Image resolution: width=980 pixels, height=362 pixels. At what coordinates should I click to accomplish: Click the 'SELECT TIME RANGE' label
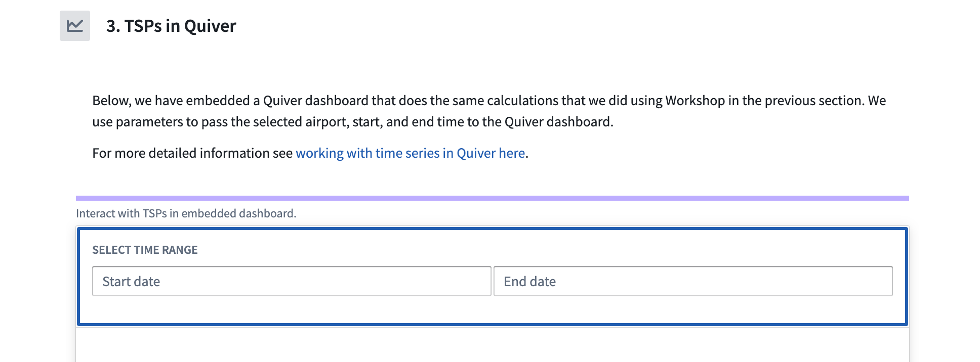(x=145, y=250)
